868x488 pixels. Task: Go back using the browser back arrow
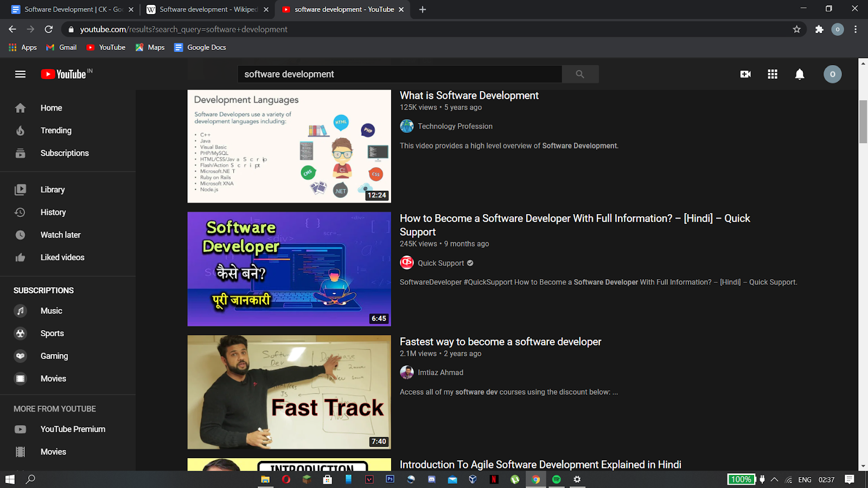click(12, 29)
